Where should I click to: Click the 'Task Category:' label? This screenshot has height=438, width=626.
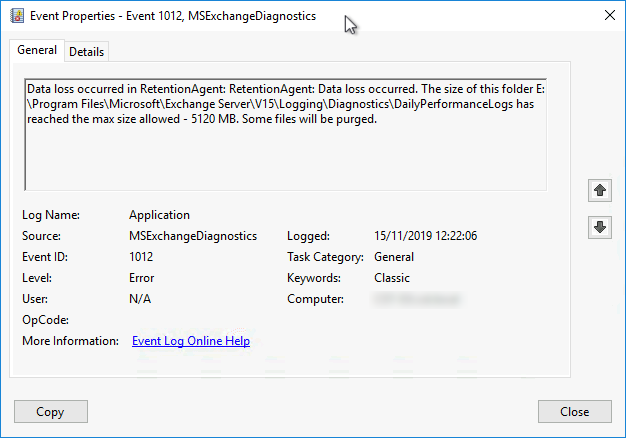tap(325, 257)
